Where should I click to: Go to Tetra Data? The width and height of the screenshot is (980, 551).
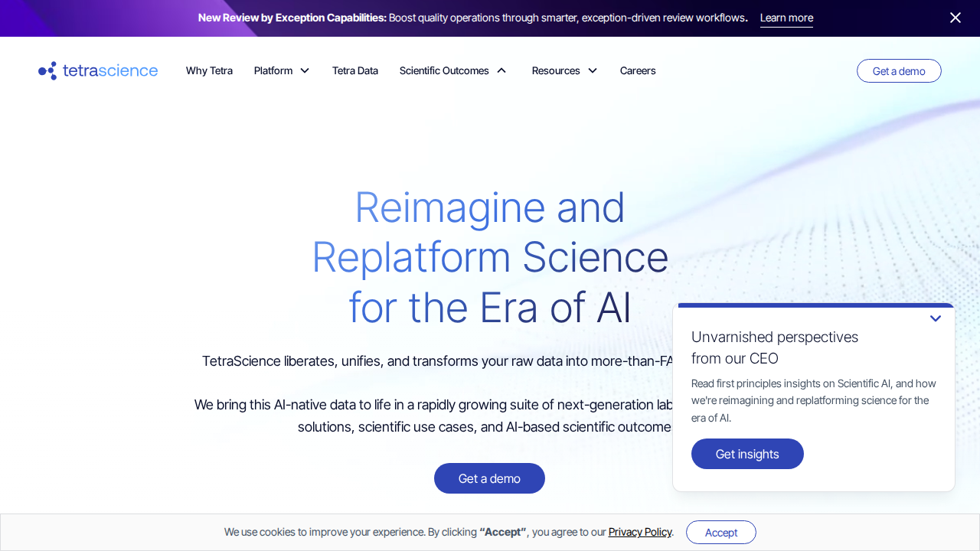[x=355, y=71]
